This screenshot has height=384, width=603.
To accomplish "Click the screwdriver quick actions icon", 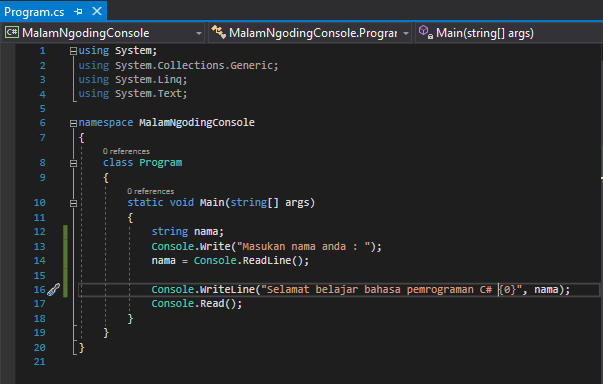I will (53, 289).
